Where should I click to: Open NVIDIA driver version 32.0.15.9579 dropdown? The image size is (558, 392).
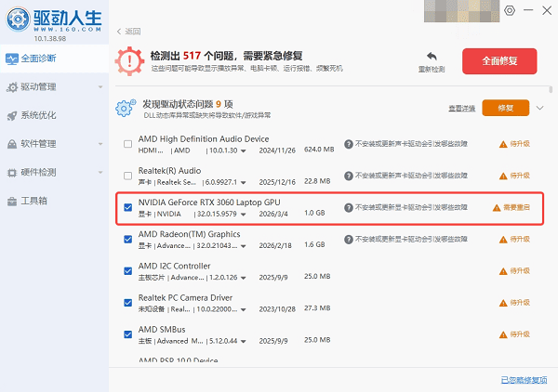tap(244, 214)
